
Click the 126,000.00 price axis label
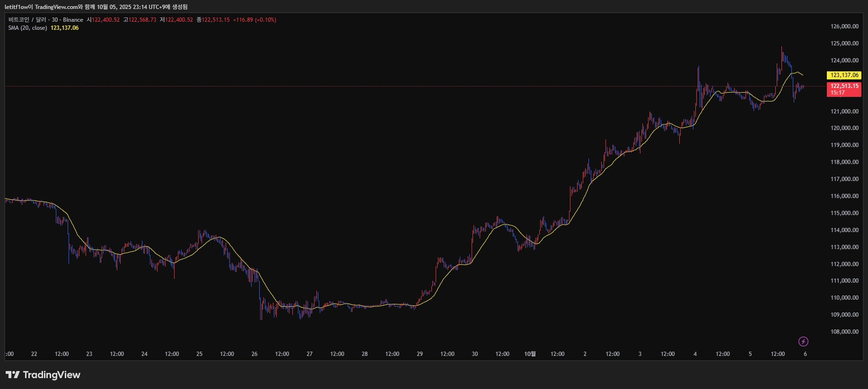(844, 26)
